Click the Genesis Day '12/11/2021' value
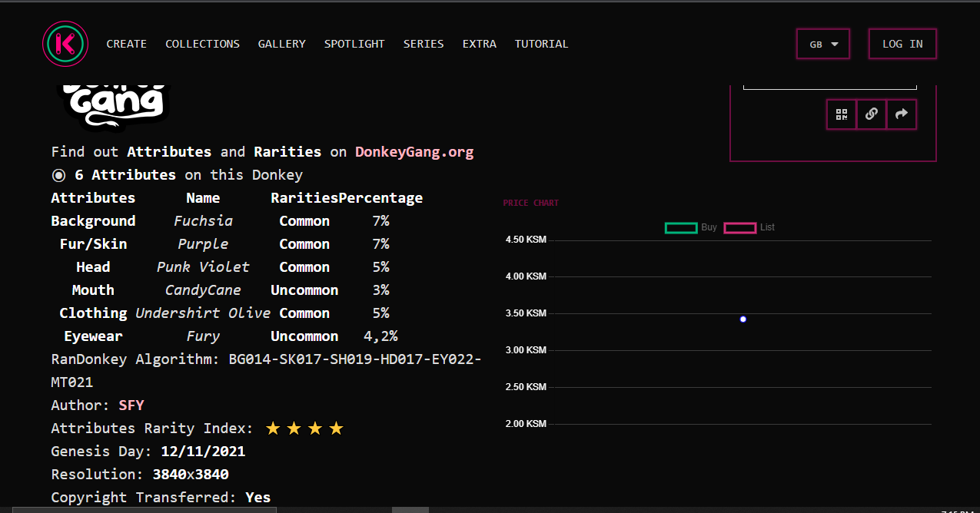980x513 pixels. click(203, 452)
